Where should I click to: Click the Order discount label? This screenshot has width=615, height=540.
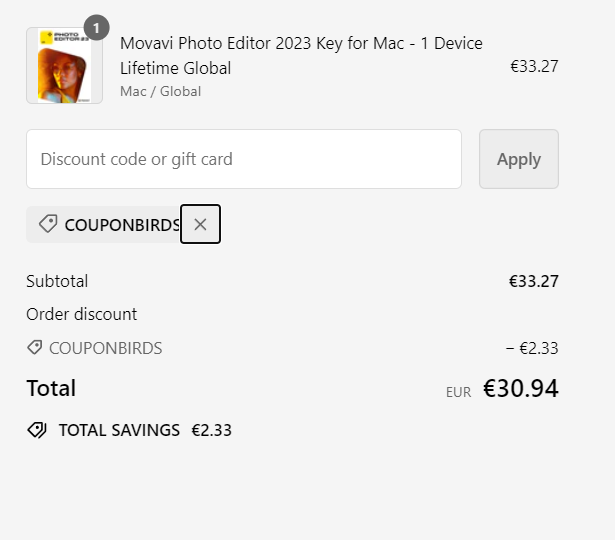(x=81, y=314)
